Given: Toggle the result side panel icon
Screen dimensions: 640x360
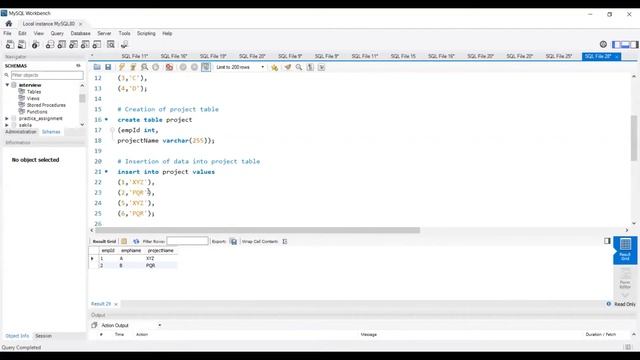Looking at the screenshot, I should click(607, 241).
